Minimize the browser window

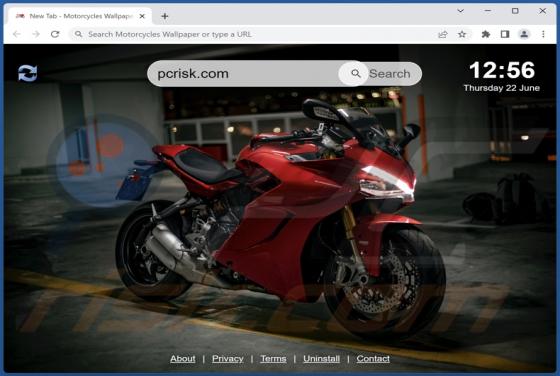pyautogui.click(x=488, y=11)
